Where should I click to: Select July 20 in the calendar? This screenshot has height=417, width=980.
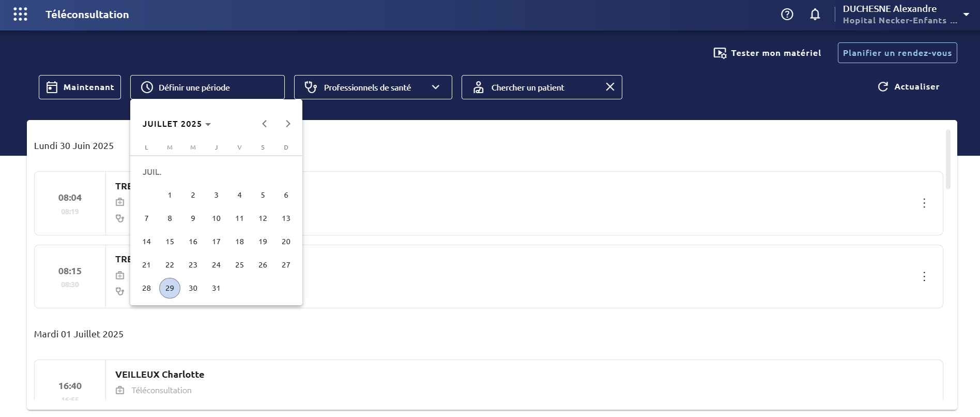[286, 242]
